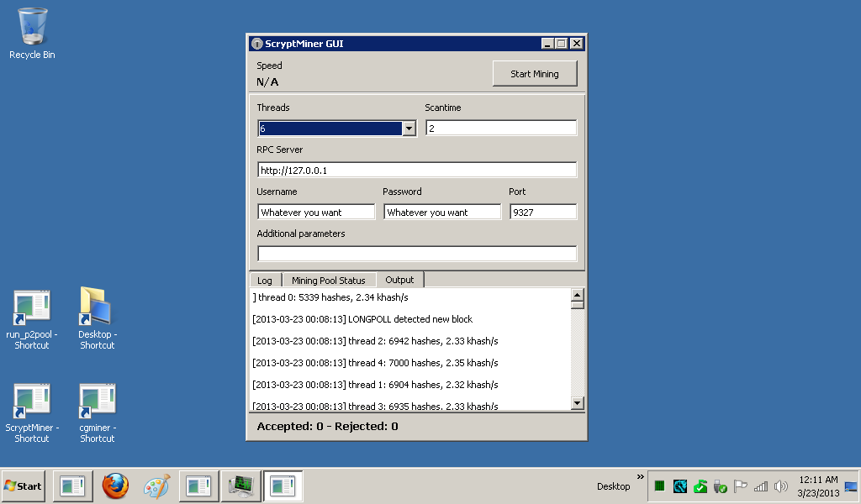The height and width of the screenshot is (504, 861).
Task: Click the Port field showing 9327
Action: tap(543, 212)
